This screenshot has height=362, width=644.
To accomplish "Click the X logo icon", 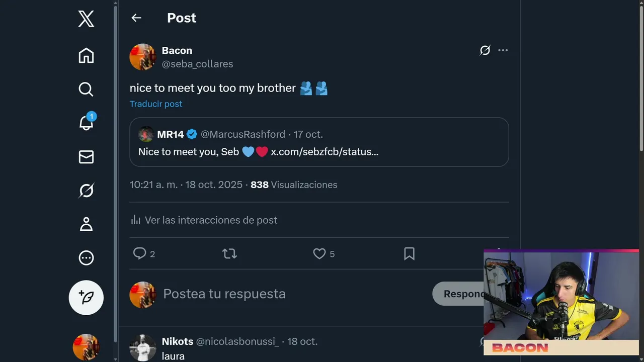I will (x=86, y=19).
